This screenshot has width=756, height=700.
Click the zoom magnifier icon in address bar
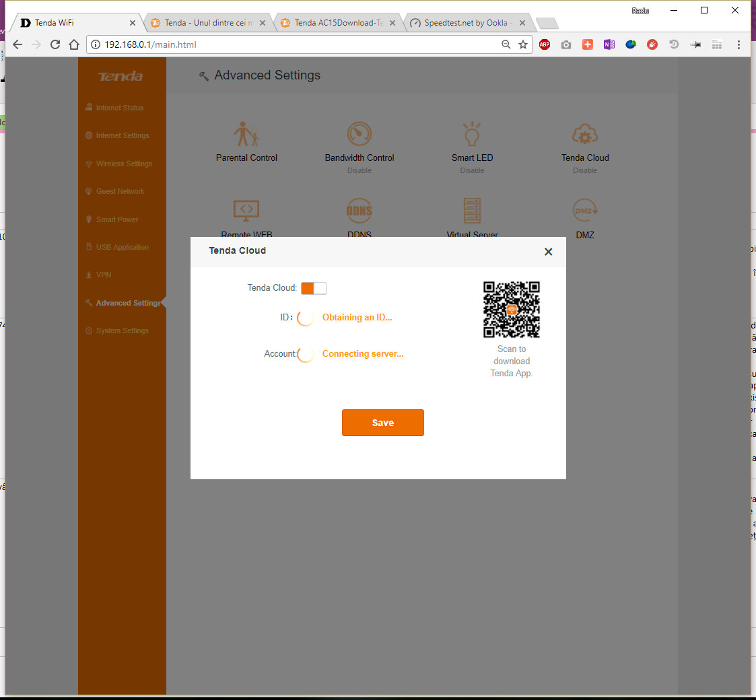(x=506, y=45)
